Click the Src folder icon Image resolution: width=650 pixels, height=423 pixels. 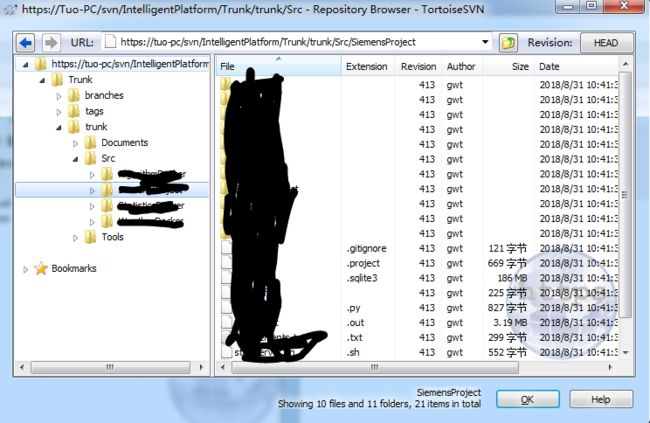[90, 158]
